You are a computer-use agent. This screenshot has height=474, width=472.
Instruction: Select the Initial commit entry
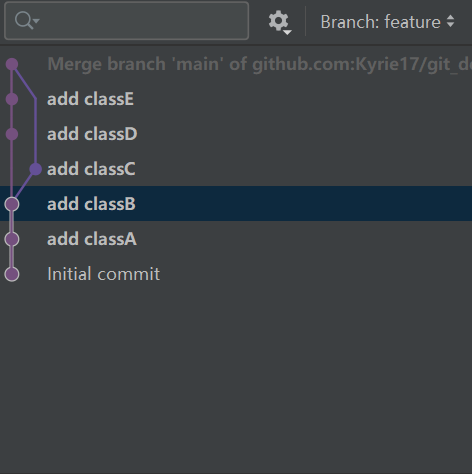click(236, 274)
